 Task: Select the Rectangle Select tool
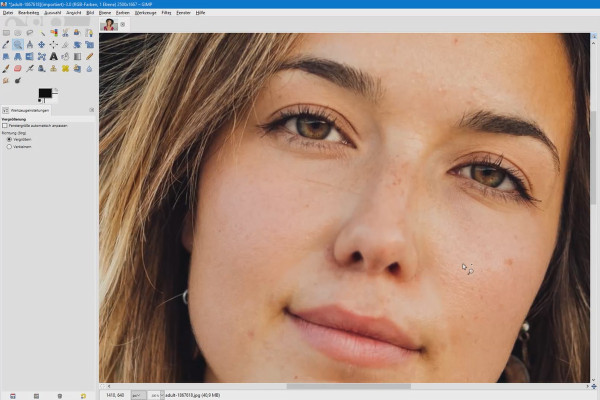point(6,33)
